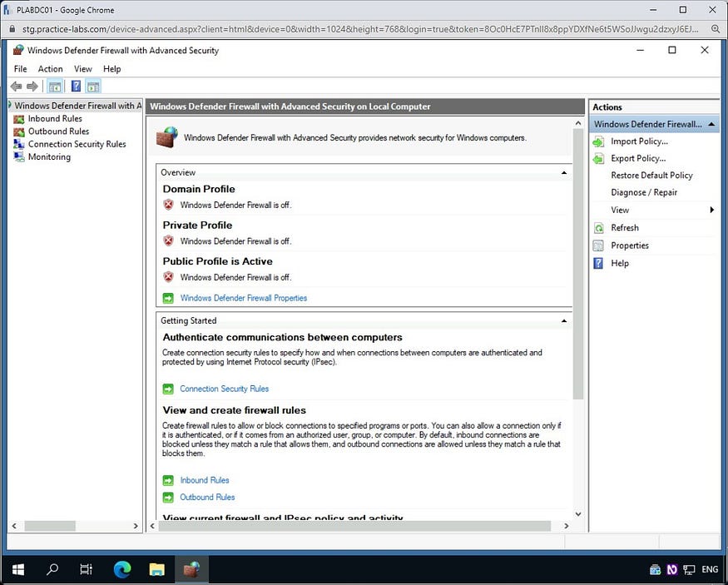Click Restore Default Policy action

point(651,176)
